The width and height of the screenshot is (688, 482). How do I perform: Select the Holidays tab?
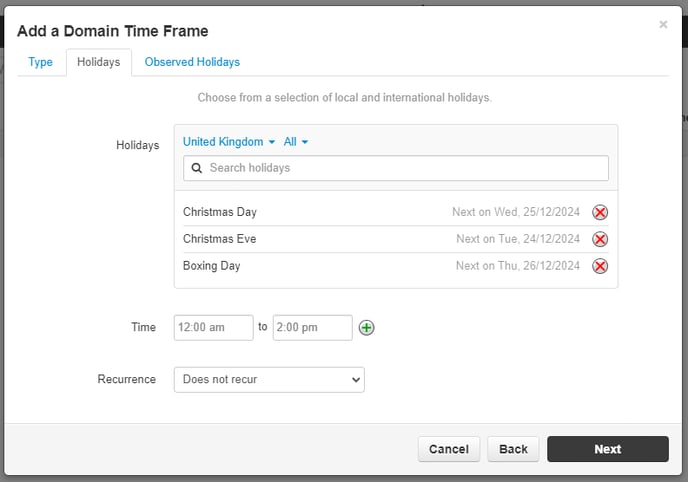99,62
